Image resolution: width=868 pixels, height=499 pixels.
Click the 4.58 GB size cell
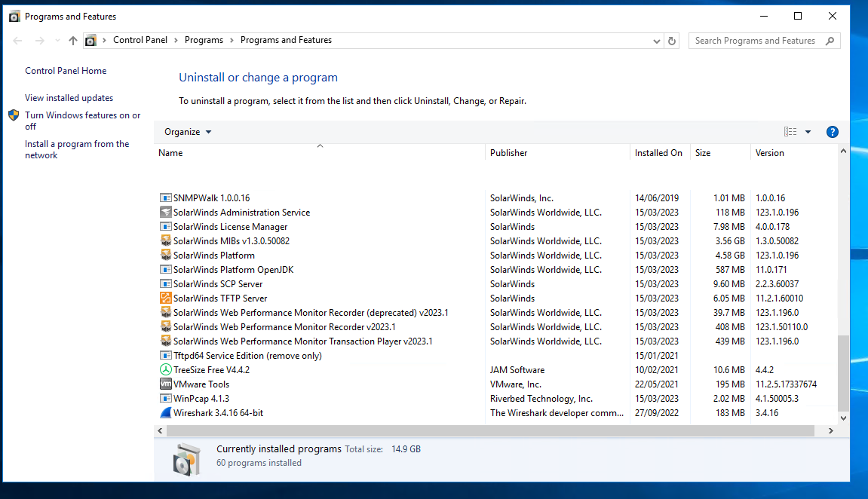(x=730, y=256)
